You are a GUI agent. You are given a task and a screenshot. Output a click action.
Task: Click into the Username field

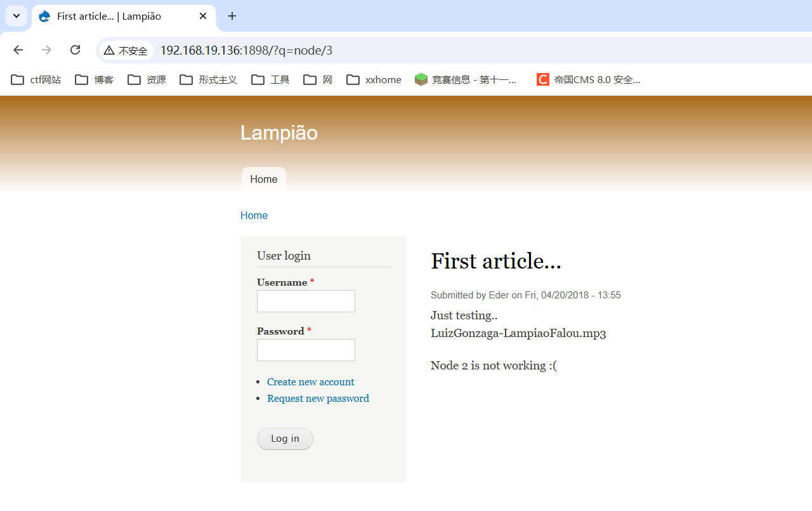306,302
